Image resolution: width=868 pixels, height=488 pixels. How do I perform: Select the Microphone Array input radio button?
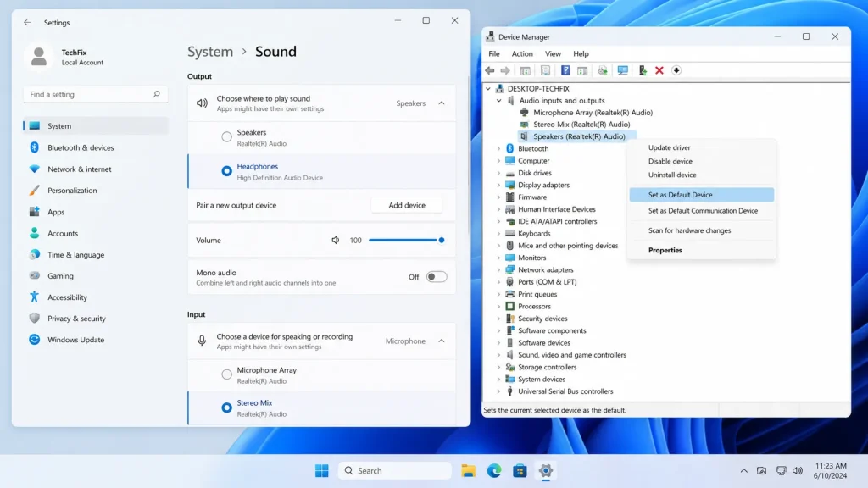(x=226, y=374)
